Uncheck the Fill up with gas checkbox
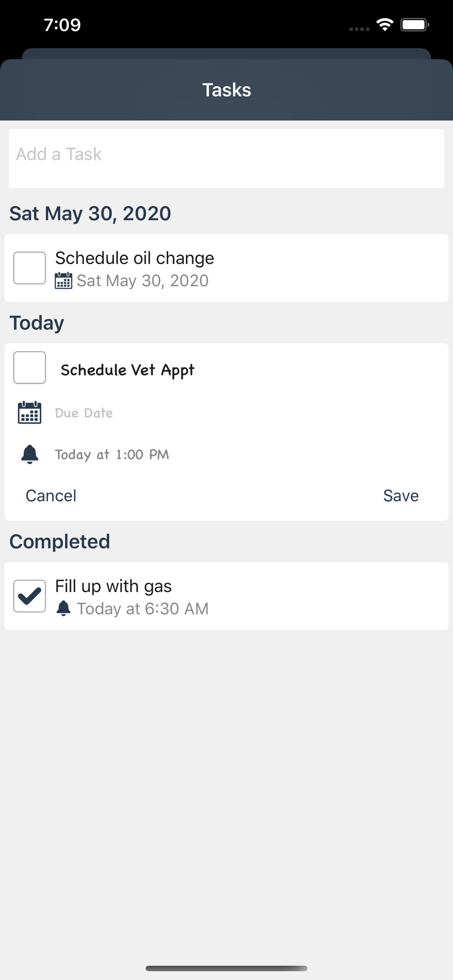The height and width of the screenshot is (980, 453). [29, 596]
